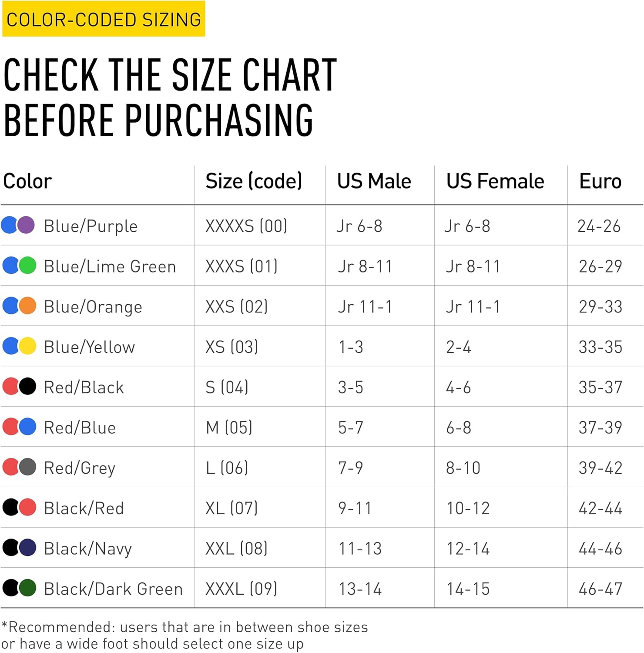Select the XXXXS (00) size cell

(x=246, y=226)
